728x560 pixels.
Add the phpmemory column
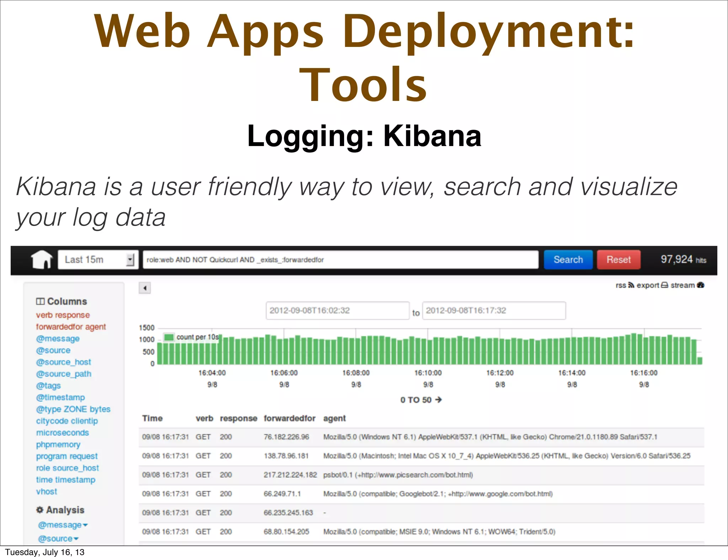click(58, 445)
